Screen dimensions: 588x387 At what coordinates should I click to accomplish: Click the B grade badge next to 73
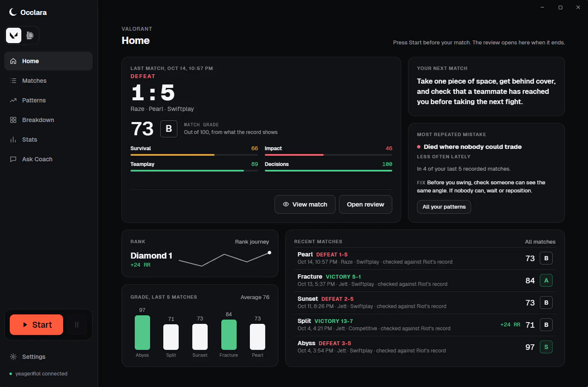[169, 129]
